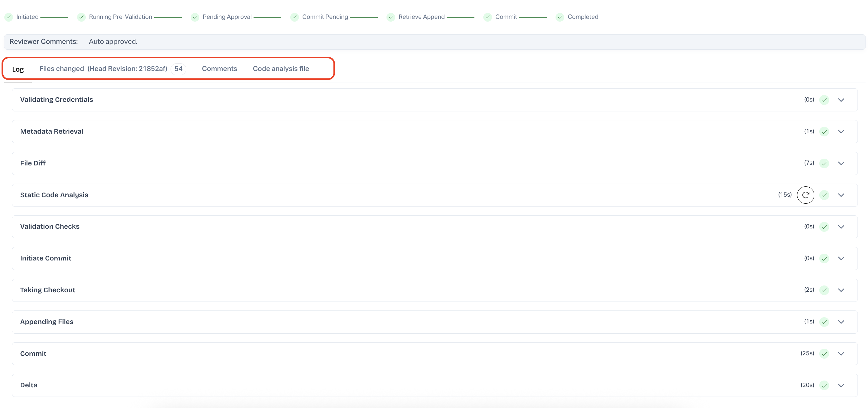Screen dimensions: 868x408
Task: Select the Log tab
Action: pos(18,69)
